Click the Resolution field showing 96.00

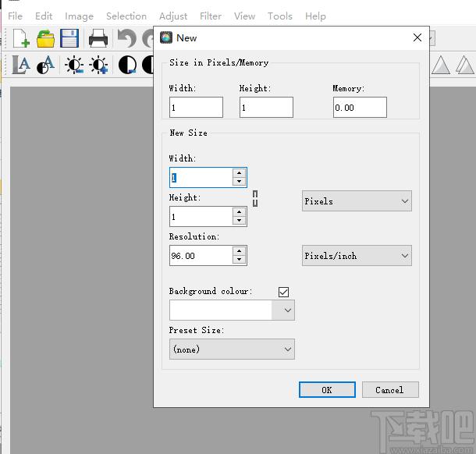(x=201, y=256)
